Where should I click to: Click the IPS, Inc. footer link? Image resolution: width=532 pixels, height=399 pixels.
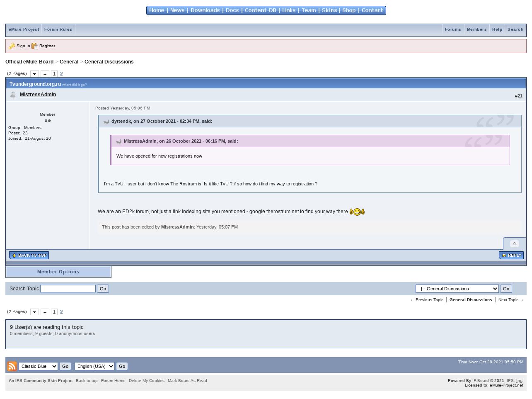515,381
